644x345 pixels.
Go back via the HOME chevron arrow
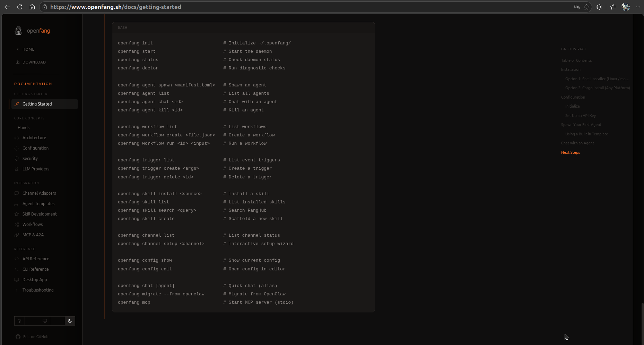tap(18, 49)
